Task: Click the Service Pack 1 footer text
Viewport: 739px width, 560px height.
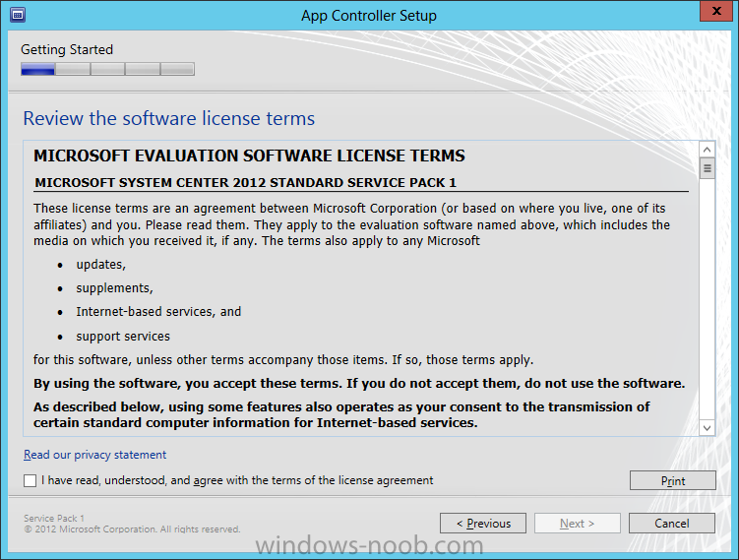Action: tap(54, 518)
